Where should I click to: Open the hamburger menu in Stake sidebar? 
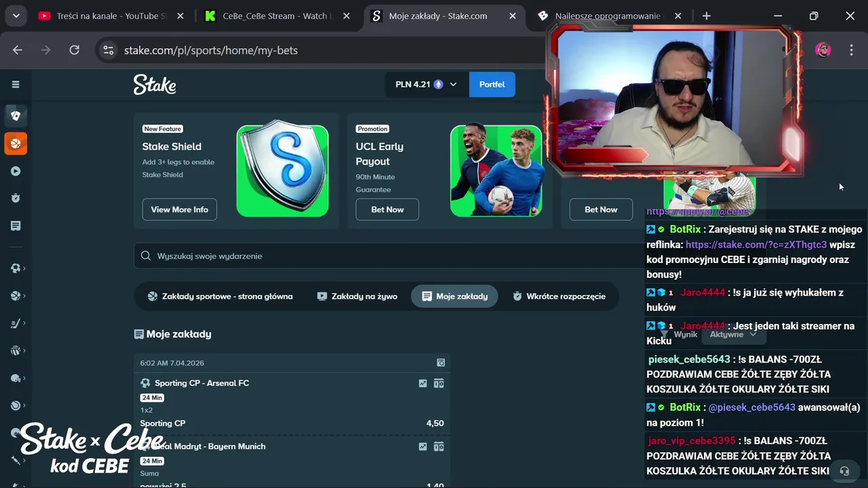tap(16, 85)
